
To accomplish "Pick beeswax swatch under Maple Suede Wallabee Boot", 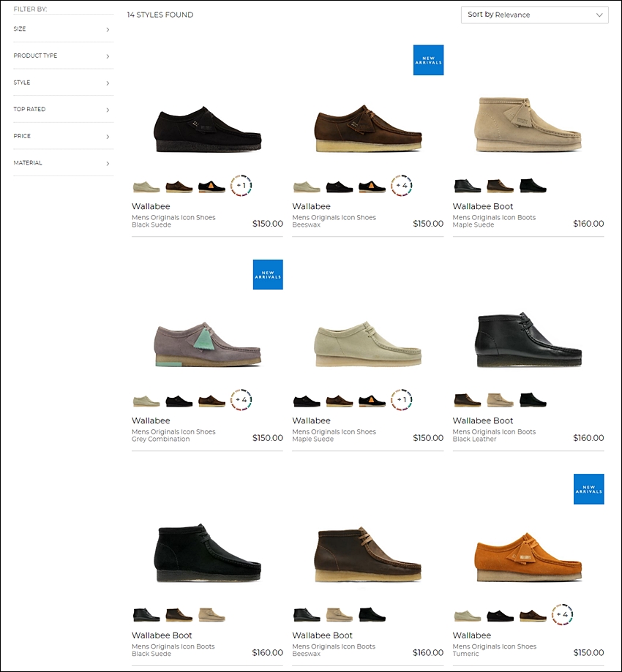I will pos(501,186).
